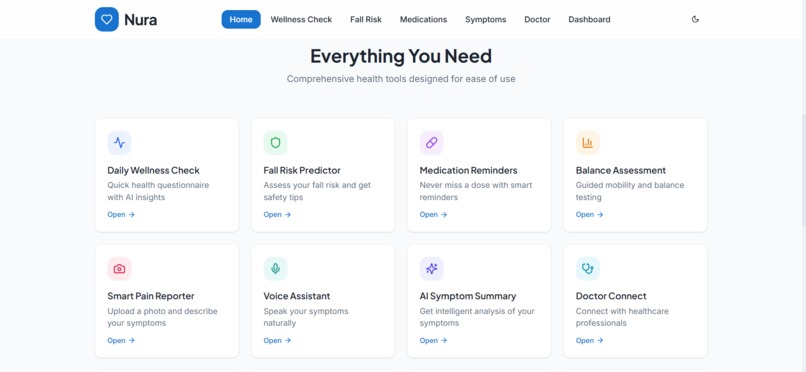Click the Voice Assistant microphone icon
Viewport: 806px width, 372px height.
(x=276, y=269)
